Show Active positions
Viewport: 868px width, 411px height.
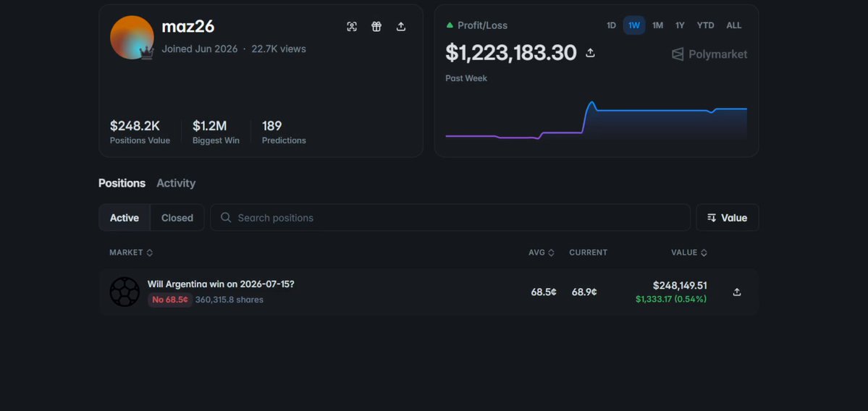click(125, 217)
